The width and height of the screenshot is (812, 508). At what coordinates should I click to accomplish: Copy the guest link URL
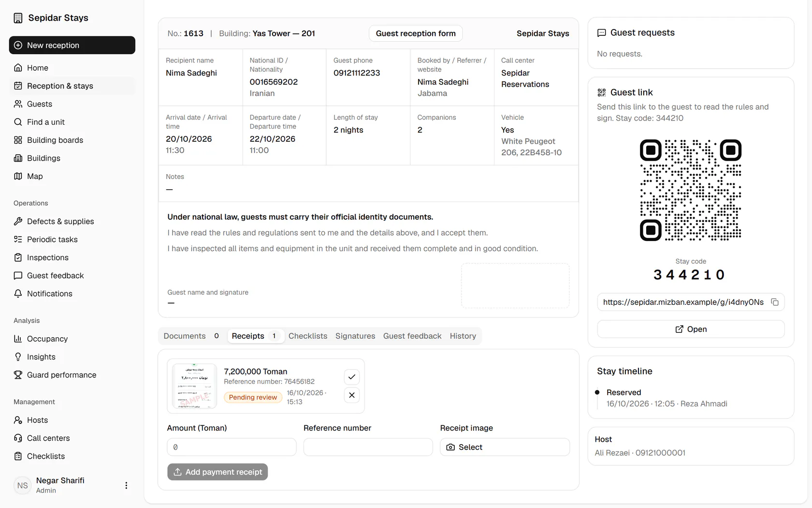[x=775, y=302]
